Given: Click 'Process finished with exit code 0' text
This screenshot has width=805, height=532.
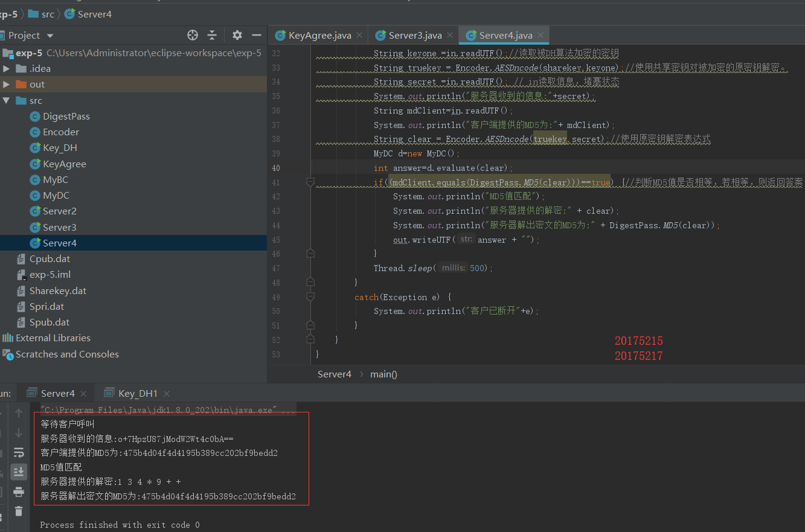Looking at the screenshot, I should tap(120, 525).
